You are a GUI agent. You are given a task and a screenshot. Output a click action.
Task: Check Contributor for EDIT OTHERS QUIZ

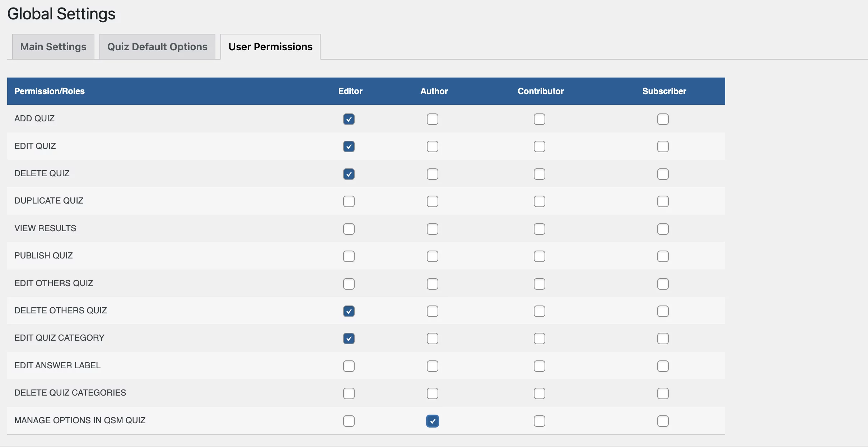[540, 284]
